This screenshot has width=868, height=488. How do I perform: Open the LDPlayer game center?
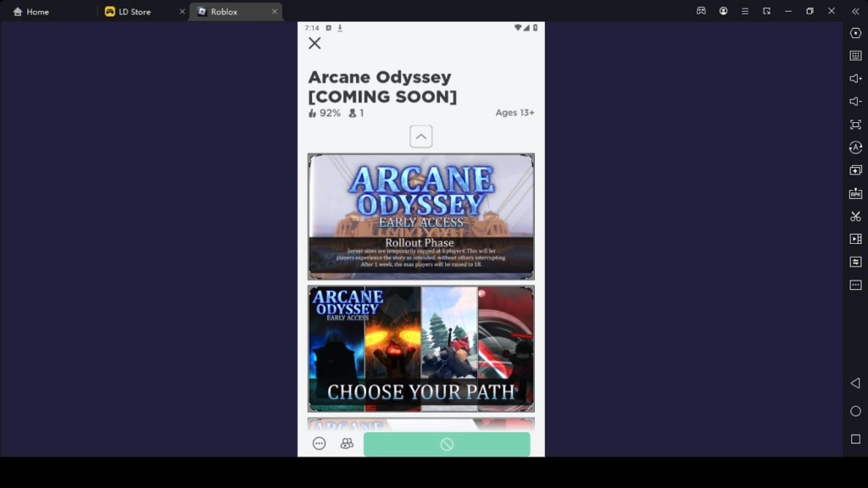click(x=700, y=11)
